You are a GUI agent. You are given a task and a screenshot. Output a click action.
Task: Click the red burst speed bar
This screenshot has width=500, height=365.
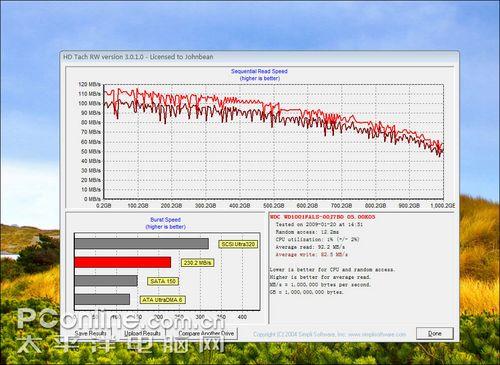pos(123,262)
